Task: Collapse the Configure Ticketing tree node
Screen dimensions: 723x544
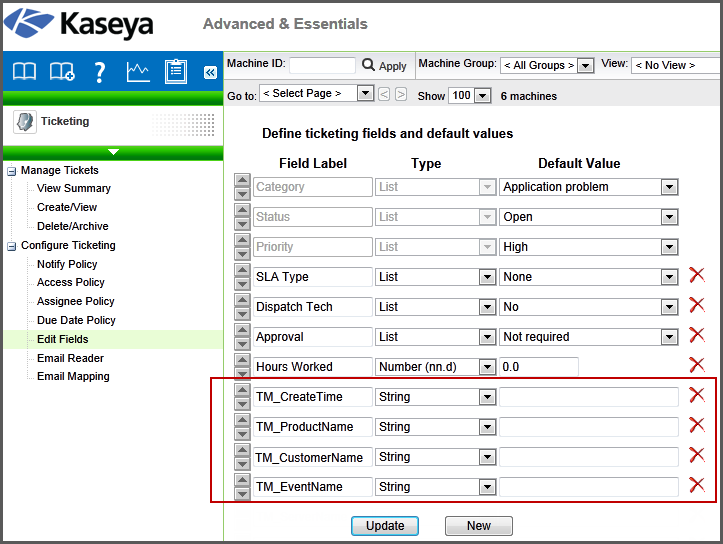Action: (x=12, y=246)
